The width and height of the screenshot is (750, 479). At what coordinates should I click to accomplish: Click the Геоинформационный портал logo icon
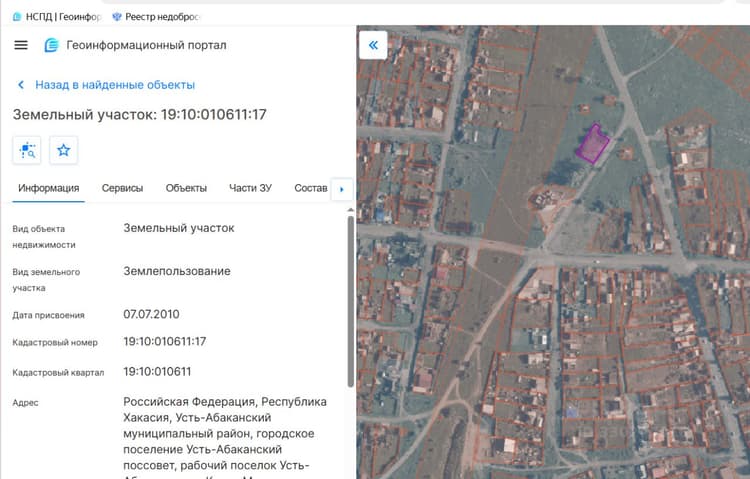click(51, 45)
